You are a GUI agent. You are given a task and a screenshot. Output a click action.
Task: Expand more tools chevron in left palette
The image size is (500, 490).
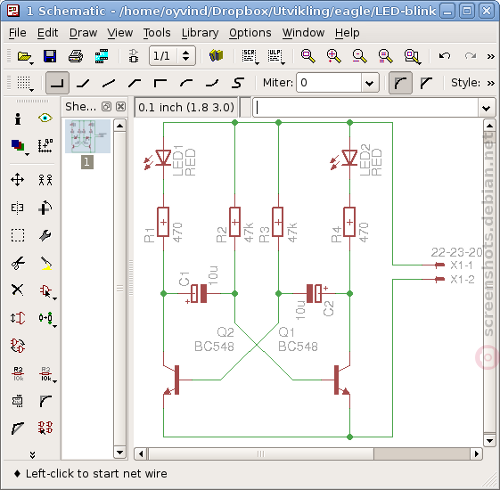(32, 455)
